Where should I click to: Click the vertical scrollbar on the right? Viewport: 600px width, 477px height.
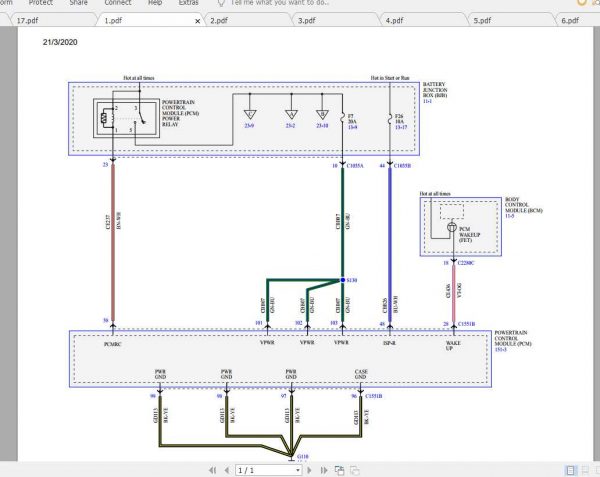pyautogui.click(x=594, y=240)
